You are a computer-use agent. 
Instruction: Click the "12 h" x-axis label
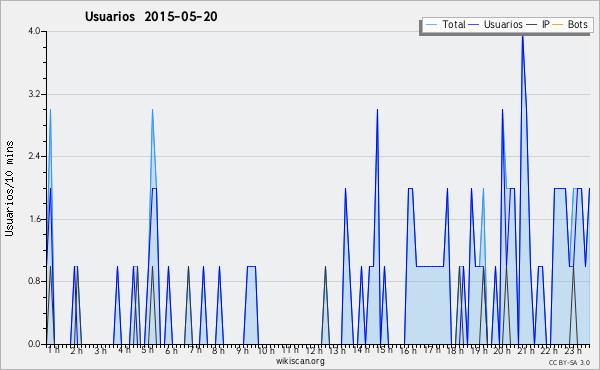point(314,350)
